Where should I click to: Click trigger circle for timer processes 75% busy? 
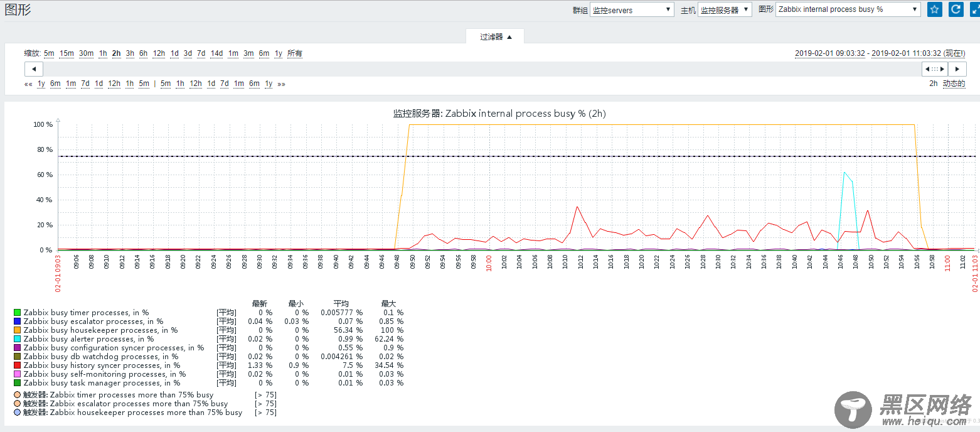17,395
